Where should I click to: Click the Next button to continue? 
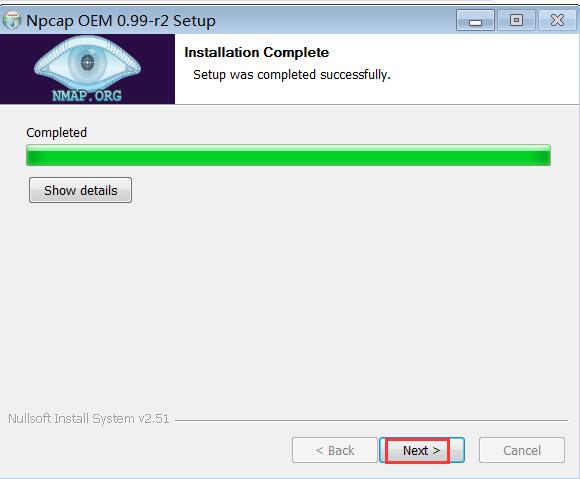click(422, 450)
